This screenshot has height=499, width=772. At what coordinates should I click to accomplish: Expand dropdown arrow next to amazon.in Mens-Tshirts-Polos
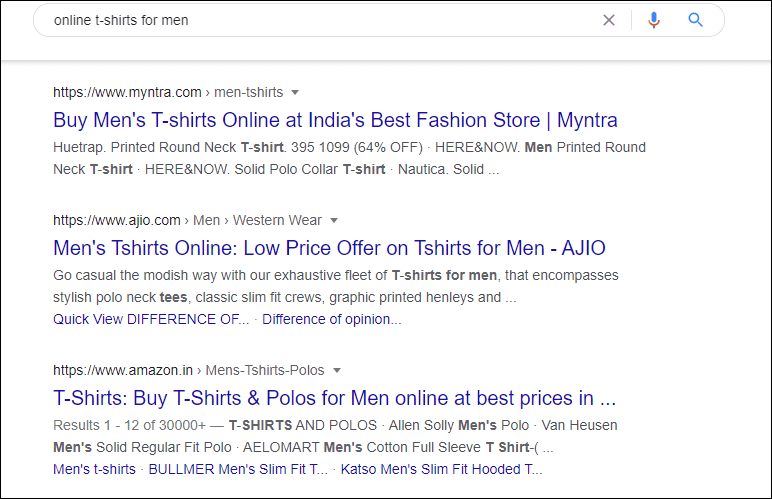coord(337,371)
